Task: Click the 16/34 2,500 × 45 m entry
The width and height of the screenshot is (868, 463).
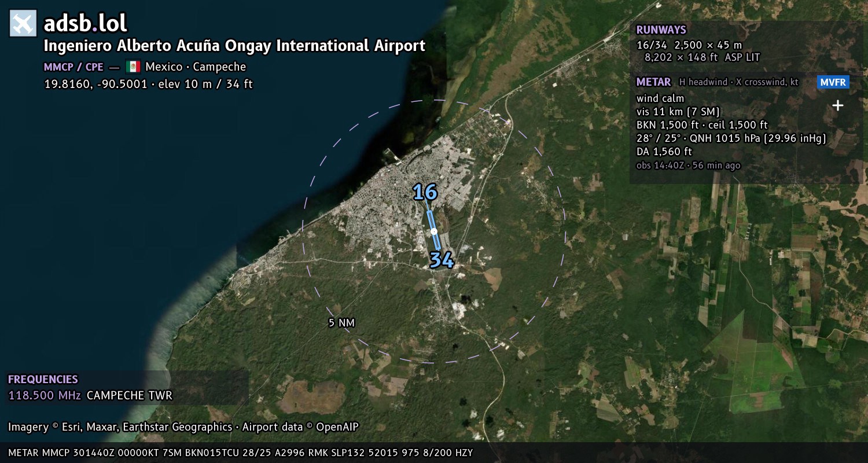Action: [x=689, y=45]
